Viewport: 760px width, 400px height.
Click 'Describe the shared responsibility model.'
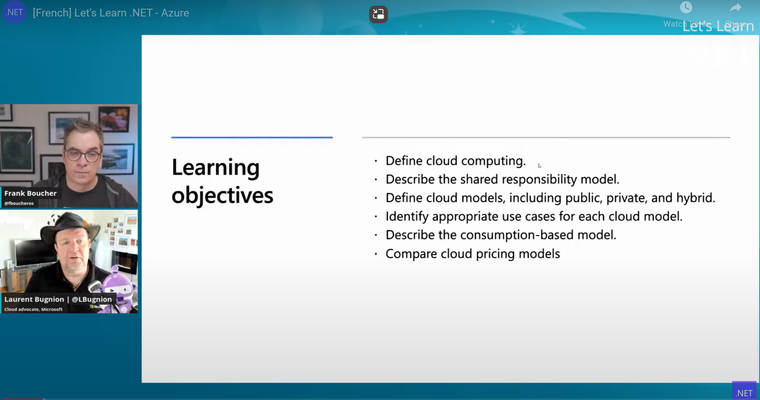point(502,179)
